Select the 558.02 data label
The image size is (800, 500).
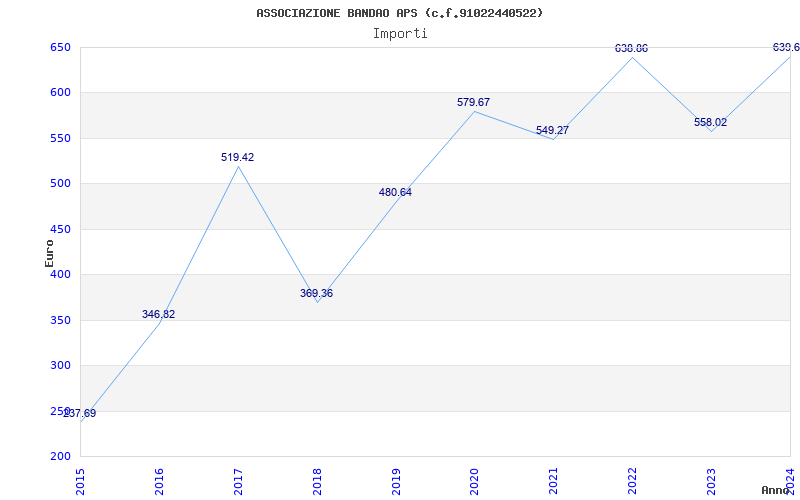(x=710, y=122)
